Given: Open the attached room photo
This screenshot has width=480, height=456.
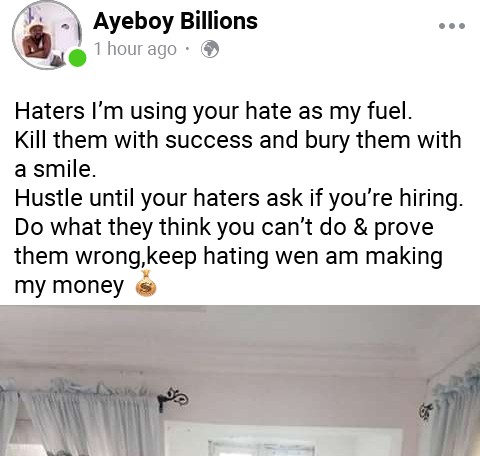Looking at the screenshot, I should [240, 381].
